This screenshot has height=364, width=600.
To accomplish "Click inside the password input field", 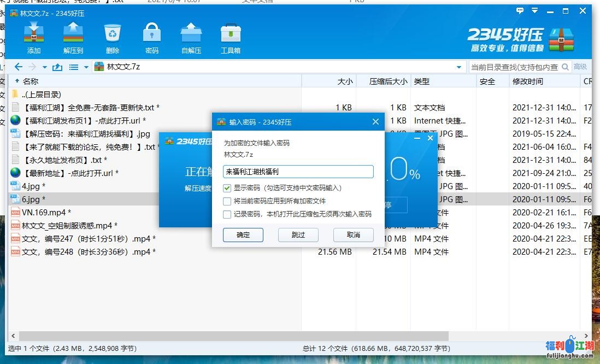I will tap(298, 172).
